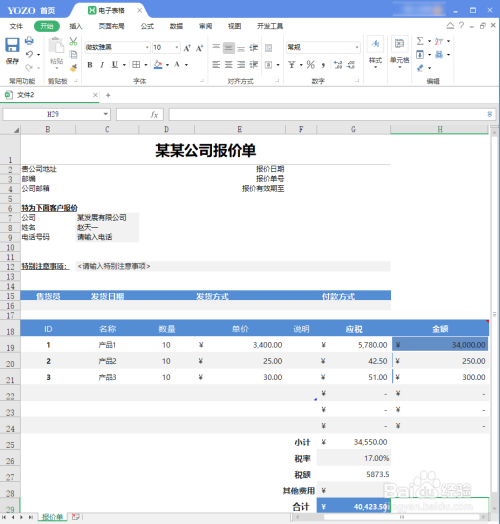Open the borders dropdown arrow
The image size is (500, 524).
point(146,65)
